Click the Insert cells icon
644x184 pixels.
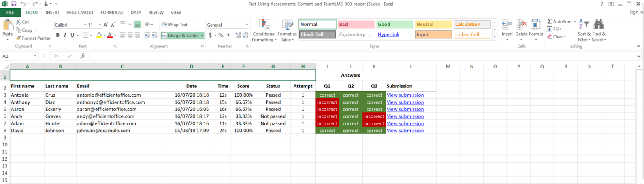coord(507,25)
